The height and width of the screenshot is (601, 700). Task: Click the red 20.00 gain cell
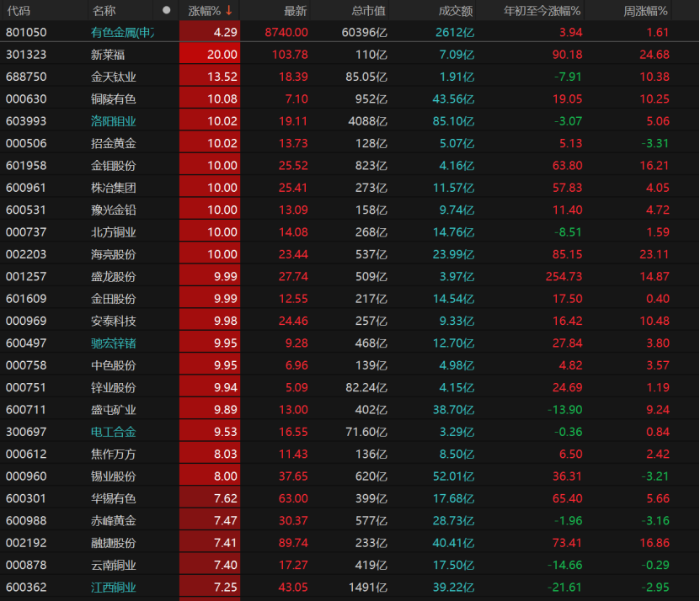pos(210,55)
